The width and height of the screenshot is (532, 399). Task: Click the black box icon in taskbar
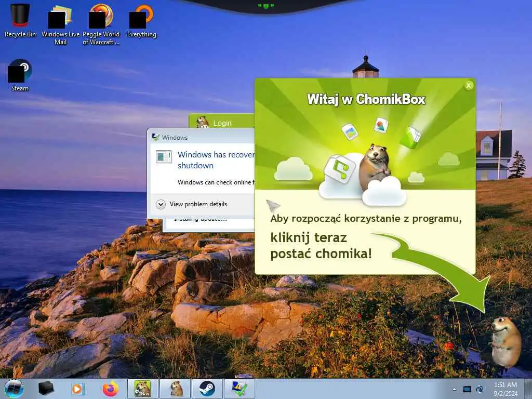click(x=46, y=389)
